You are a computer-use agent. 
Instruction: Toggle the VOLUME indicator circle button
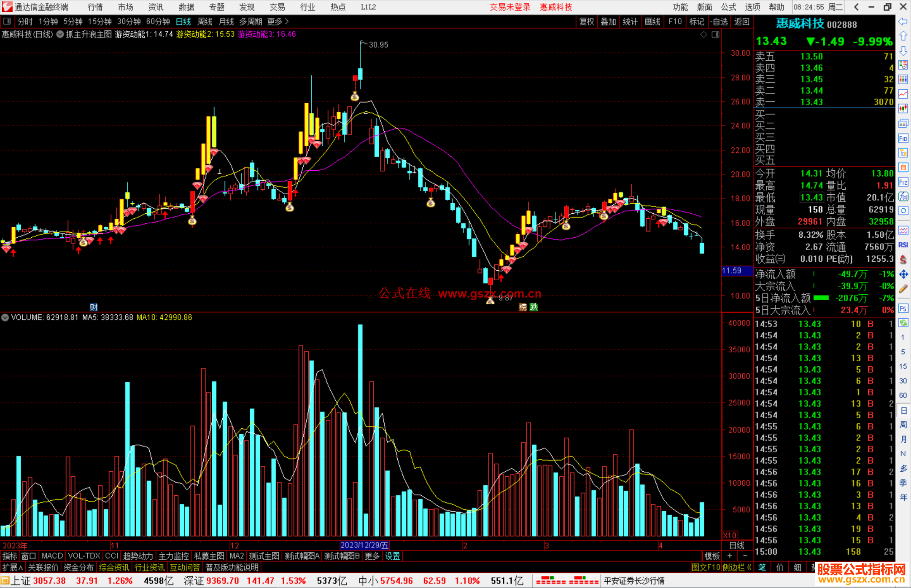point(5,317)
